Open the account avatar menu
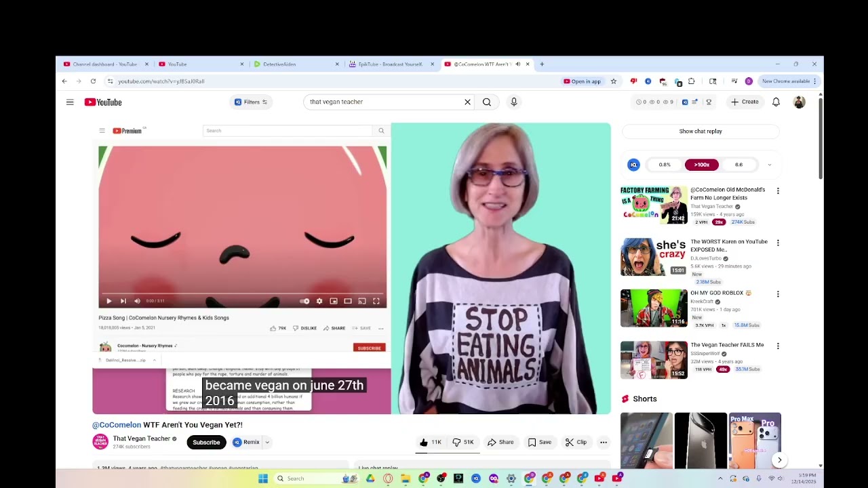 (x=800, y=102)
